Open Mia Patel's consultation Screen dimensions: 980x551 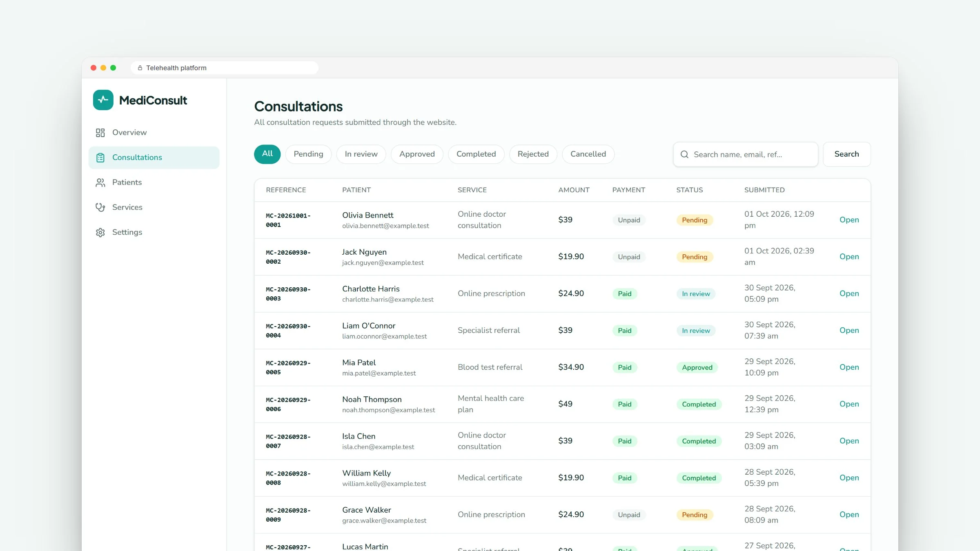[x=849, y=367]
